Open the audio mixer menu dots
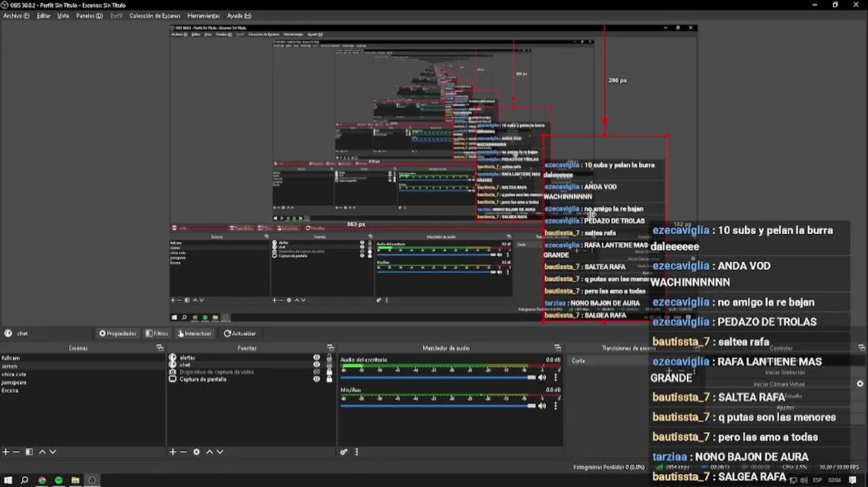Screen dimensions: 868x487 click(x=357, y=452)
